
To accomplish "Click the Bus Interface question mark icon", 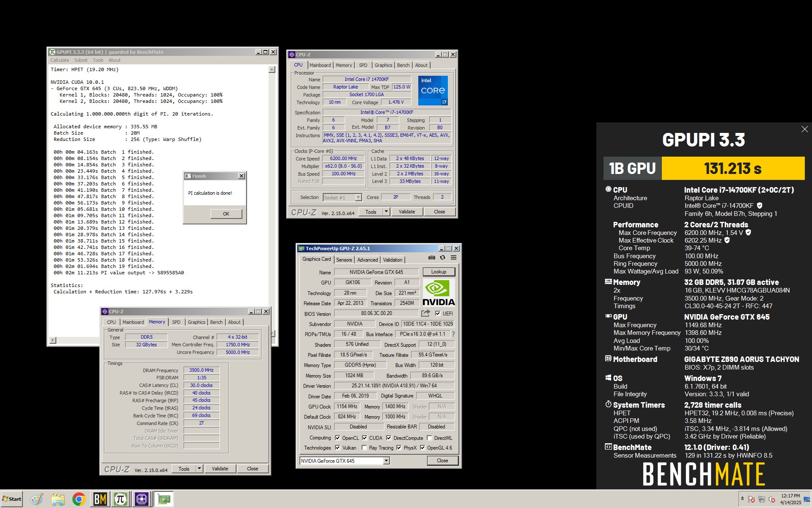I will [x=453, y=334].
